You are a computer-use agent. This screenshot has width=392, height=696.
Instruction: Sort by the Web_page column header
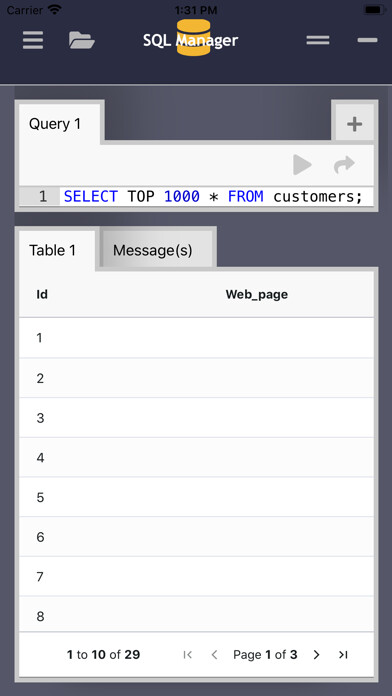click(x=257, y=294)
